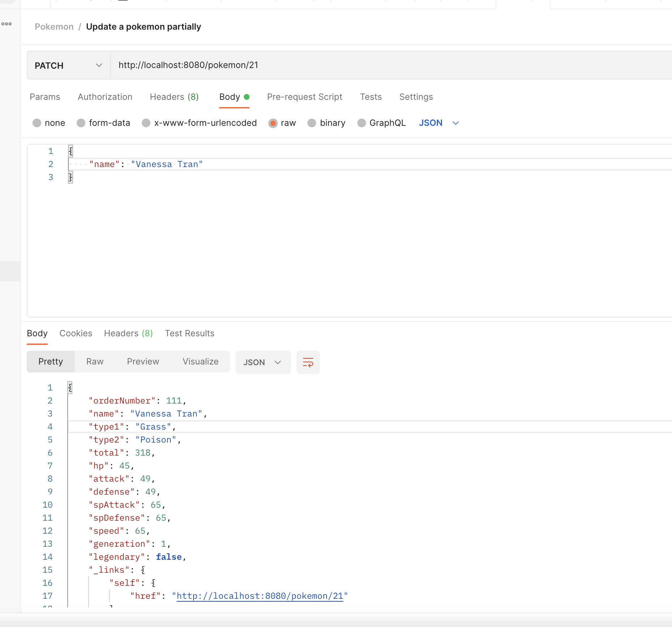This screenshot has height=627, width=672.
Task: Open the more actions three-dot menu
Action: pyautogui.click(x=7, y=24)
